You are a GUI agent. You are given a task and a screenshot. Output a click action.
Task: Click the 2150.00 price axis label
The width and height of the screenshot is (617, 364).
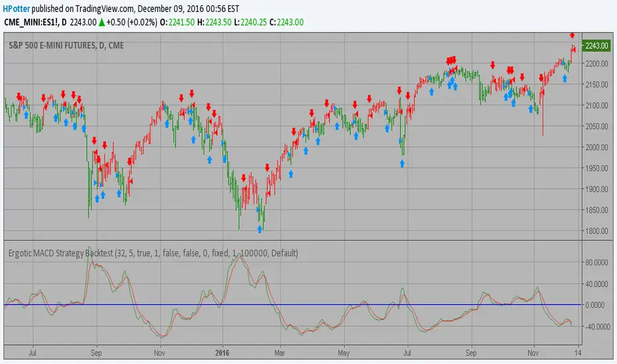[596, 85]
